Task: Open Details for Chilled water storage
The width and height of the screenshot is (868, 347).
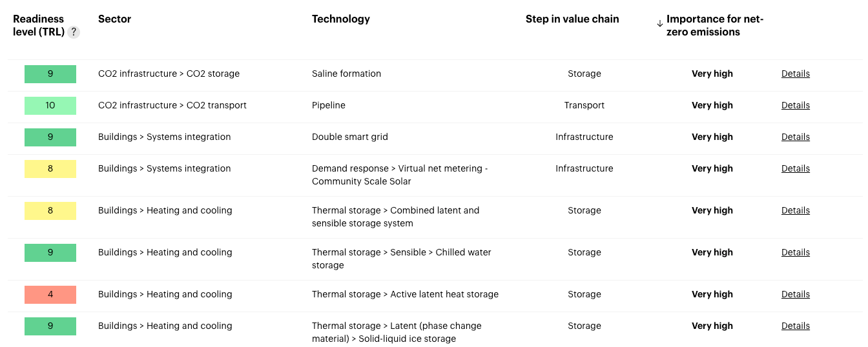Action: pyautogui.click(x=796, y=252)
